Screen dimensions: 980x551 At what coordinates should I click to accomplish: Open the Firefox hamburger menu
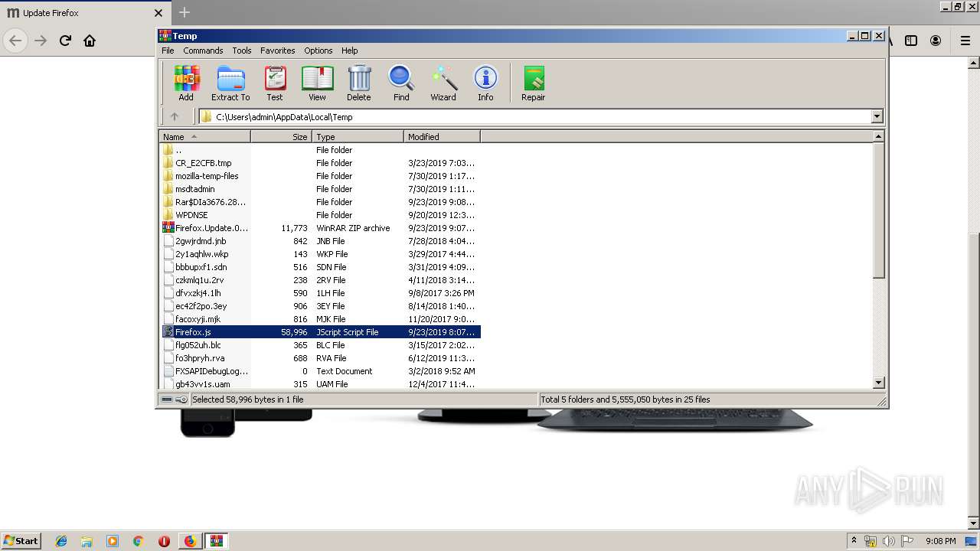(x=965, y=41)
